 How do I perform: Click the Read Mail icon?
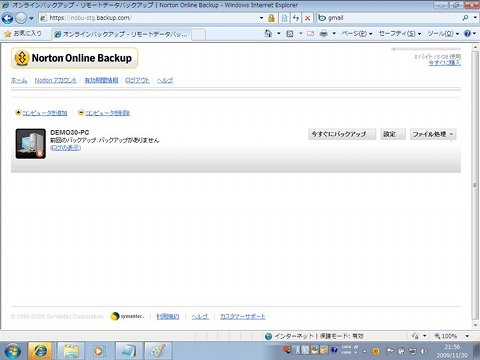[x=310, y=34]
